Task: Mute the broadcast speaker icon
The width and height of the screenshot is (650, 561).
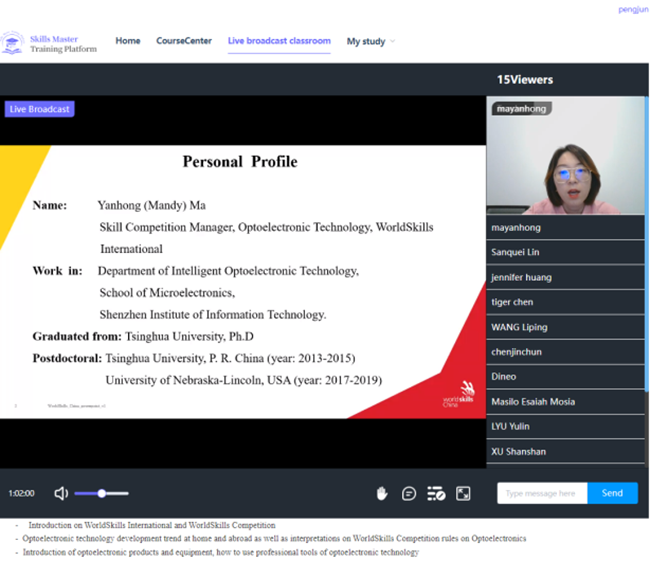Action: coord(61,493)
